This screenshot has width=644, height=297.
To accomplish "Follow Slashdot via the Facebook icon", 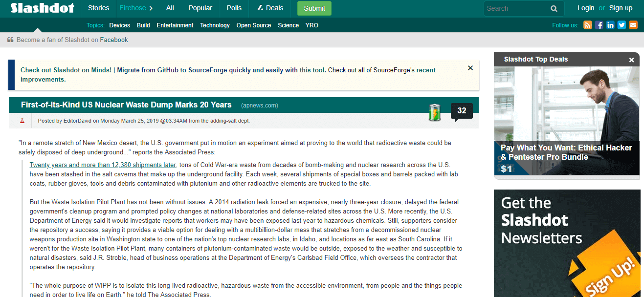I will (599, 25).
